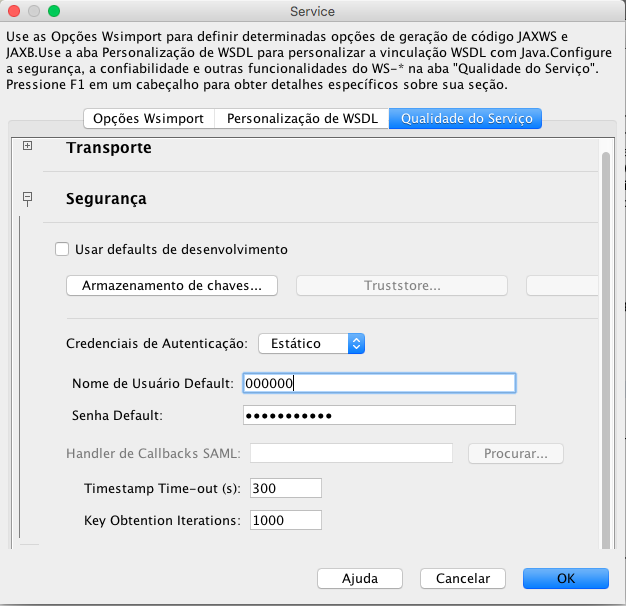Click the Truststore button

coord(402,285)
